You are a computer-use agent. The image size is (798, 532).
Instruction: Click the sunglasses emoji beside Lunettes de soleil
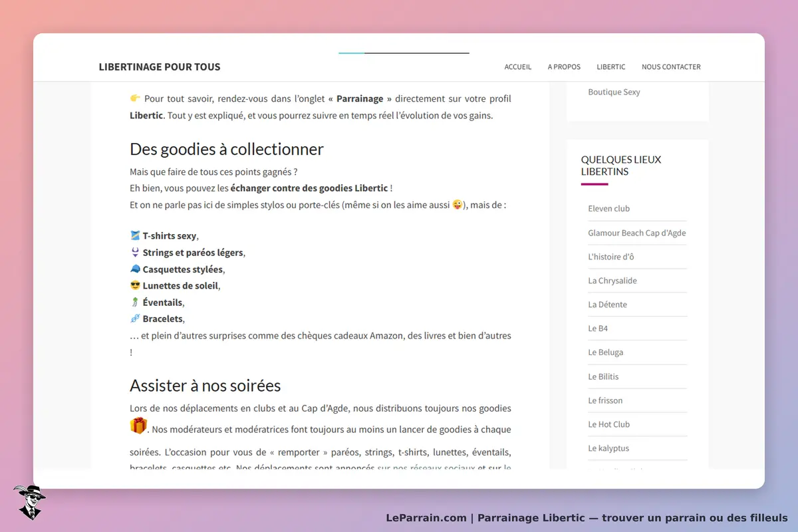pyautogui.click(x=135, y=285)
